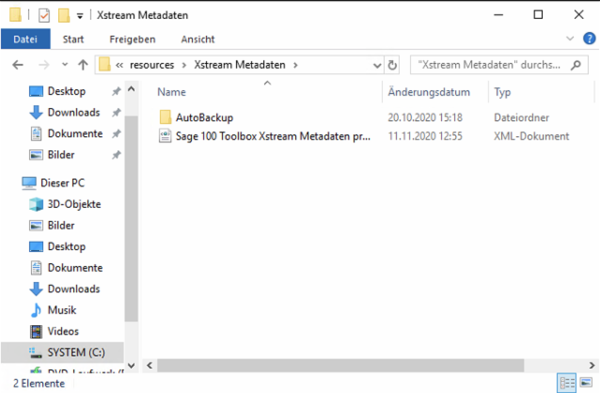Sort by Änderungsdatum column header
The width and height of the screenshot is (600, 393).
[429, 92]
